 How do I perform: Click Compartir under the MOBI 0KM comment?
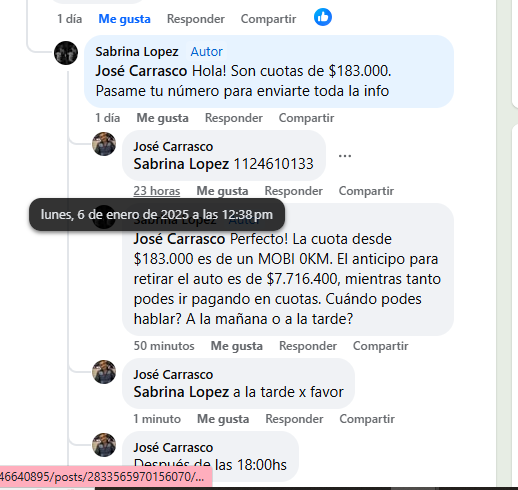pyautogui.click(x=380, y=346)
